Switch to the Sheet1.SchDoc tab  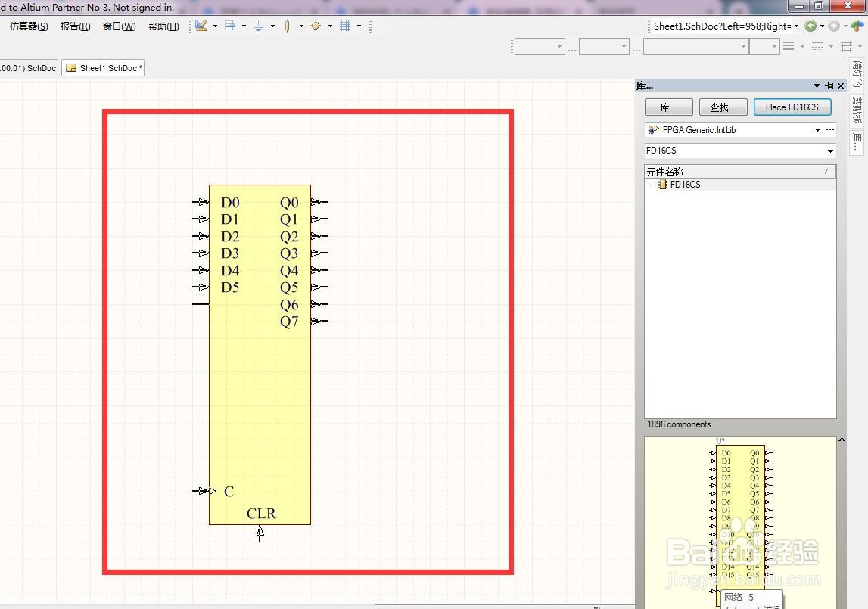click(104, 68)
